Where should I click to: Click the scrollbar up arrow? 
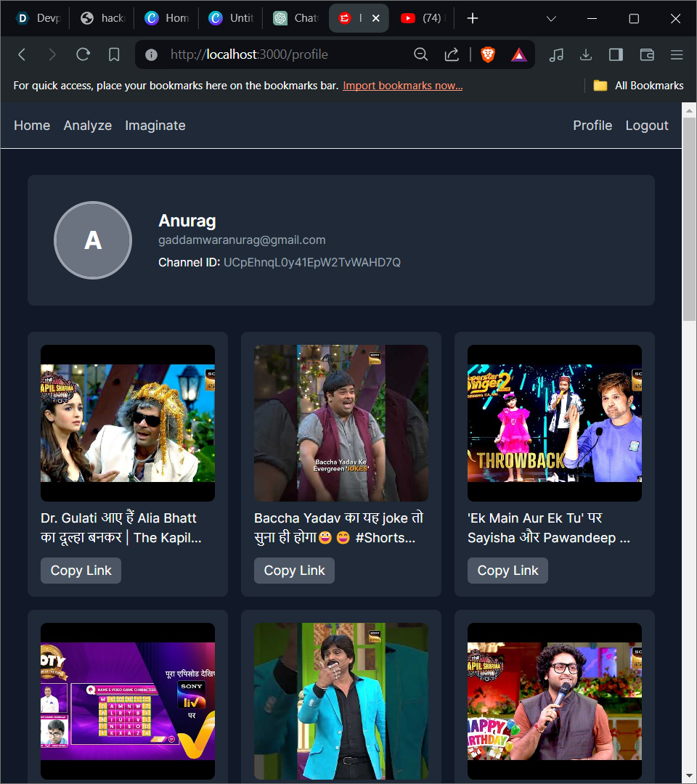click(690, 110)
